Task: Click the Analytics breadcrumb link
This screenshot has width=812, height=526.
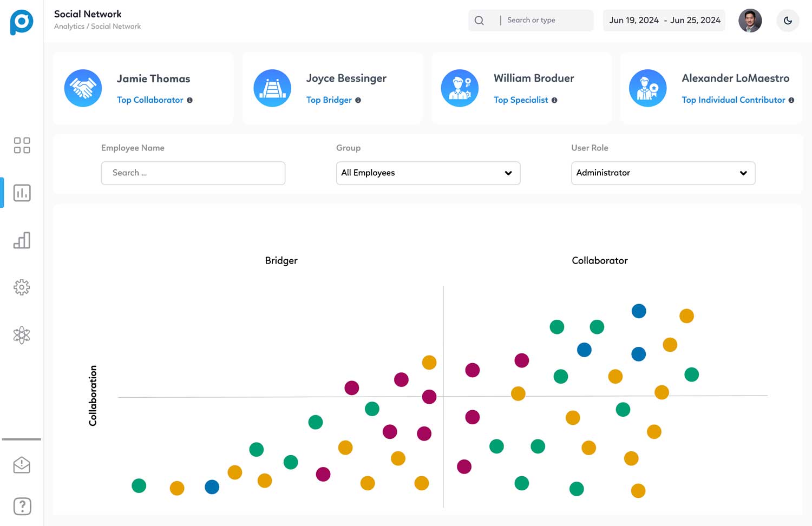Action: [x=69, y=27]
